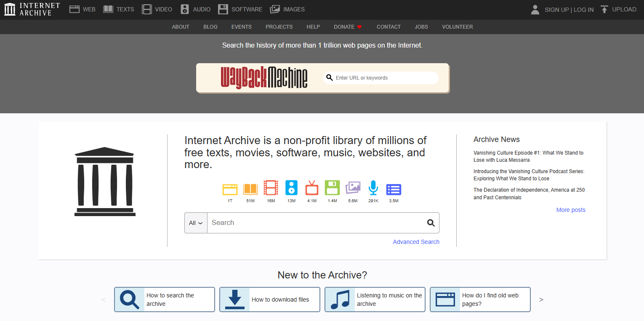This screenshot has height=321, width=644.
Task: Open the Software section in top navigation
Action: tap(240, 9)
